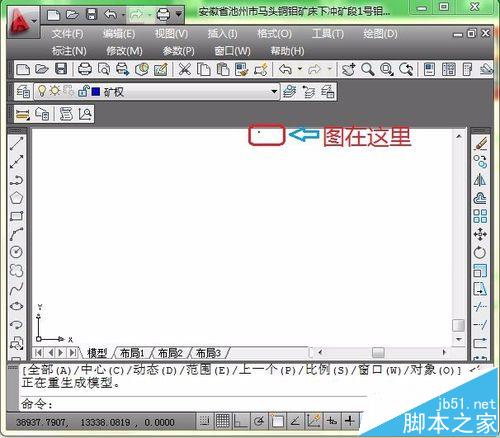Click the Layer Previous icon
Screen dimensions: 500x438
(309, 91)
